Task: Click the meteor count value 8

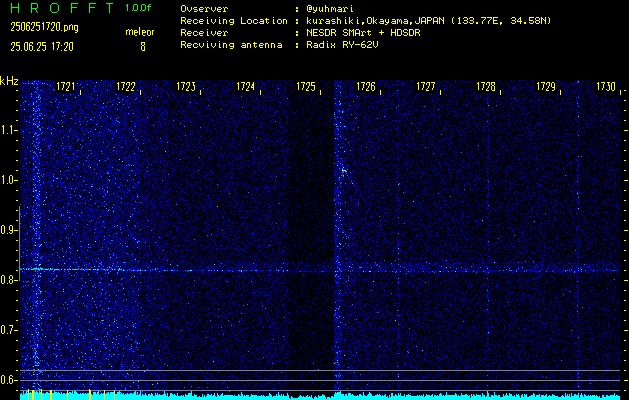Action: (x=143, y=47)
